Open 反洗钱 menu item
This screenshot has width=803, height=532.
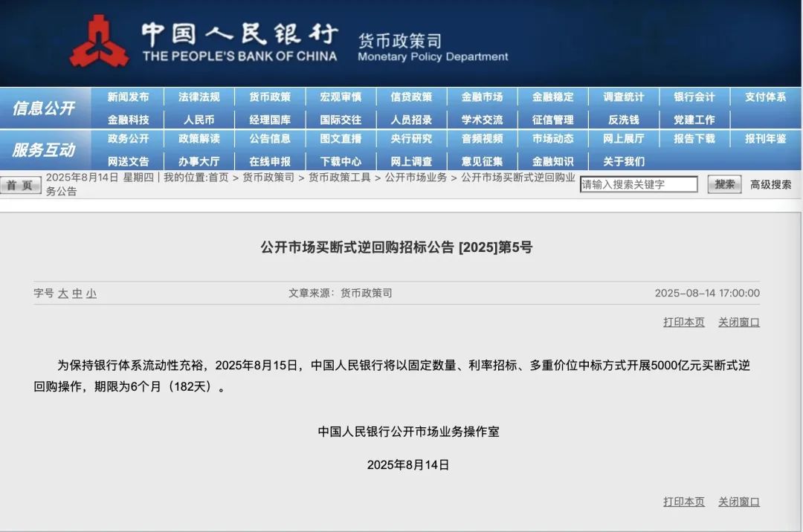click(623, 120)
